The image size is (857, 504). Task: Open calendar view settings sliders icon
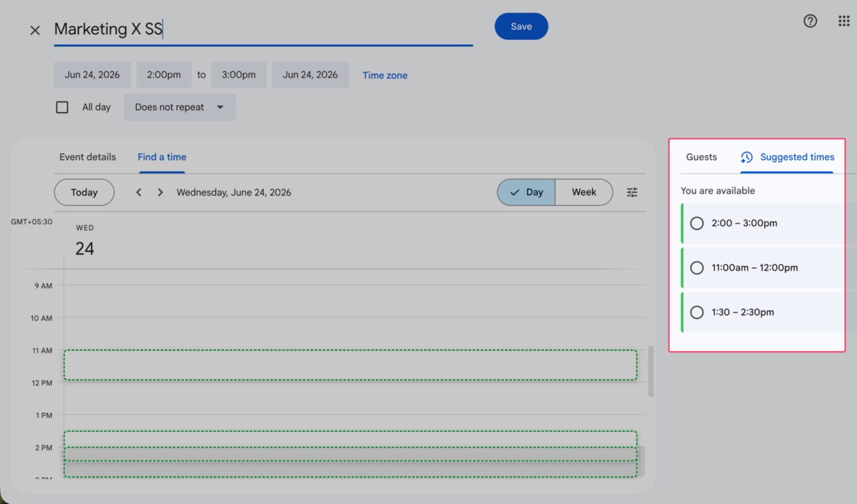(x=632, y=192)
